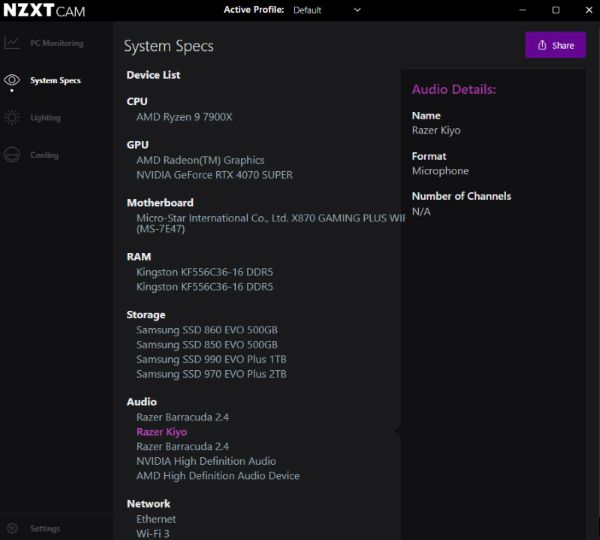Screen dimensions: 600x540
Task: Click the Active Profile chevron arrow
Action: point(357,10)
